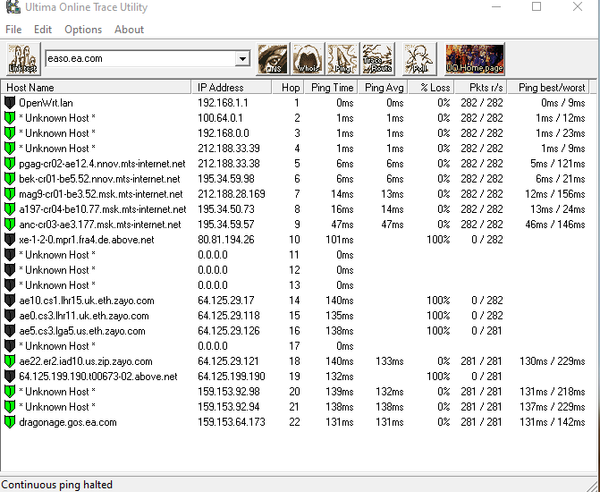Click the window resize grip corner
Image resolution: width=600 pixels, height=492 pixels.
point(592,485)
